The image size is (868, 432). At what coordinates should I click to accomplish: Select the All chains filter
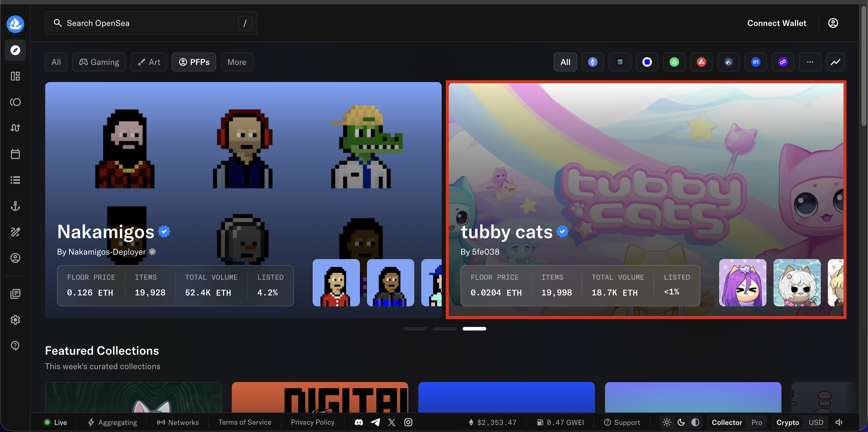[565, 62]
